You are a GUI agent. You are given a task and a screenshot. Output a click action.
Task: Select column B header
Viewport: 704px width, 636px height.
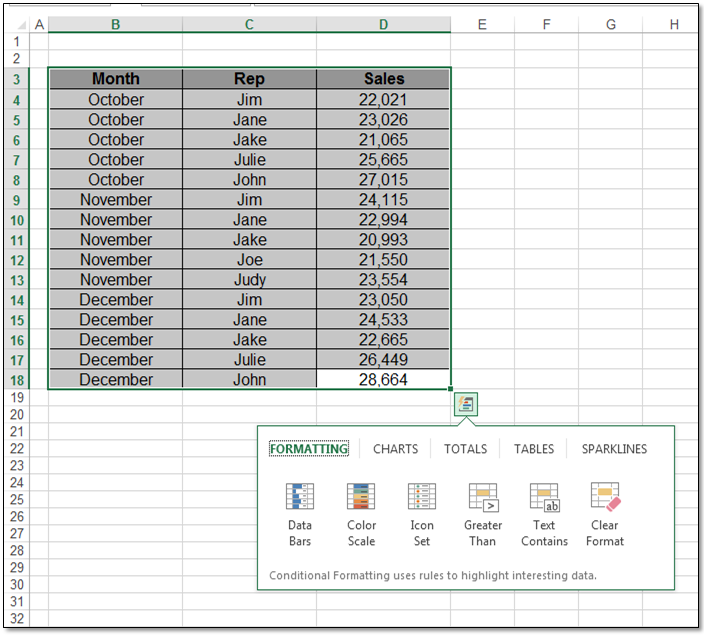click(115, 24)
